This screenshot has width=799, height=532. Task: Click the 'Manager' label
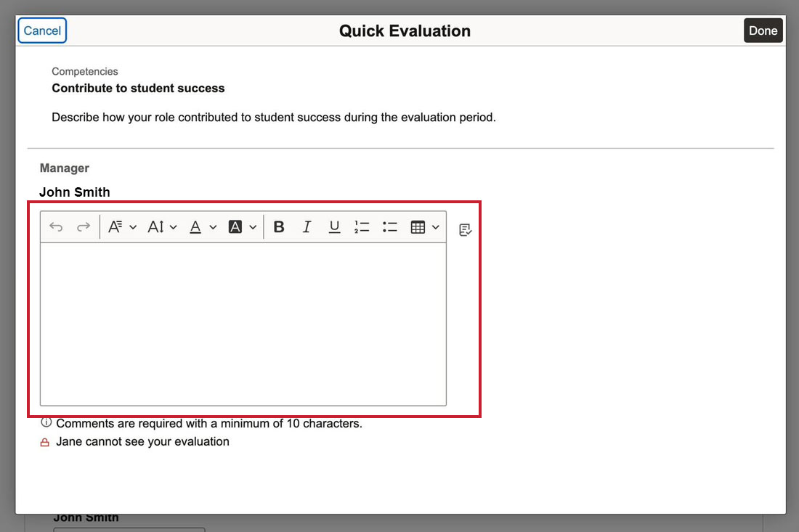coord(64,168)
